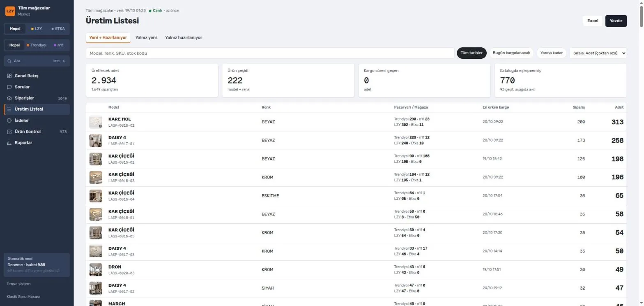Select Hepsi in the store filter

[15, 29]
